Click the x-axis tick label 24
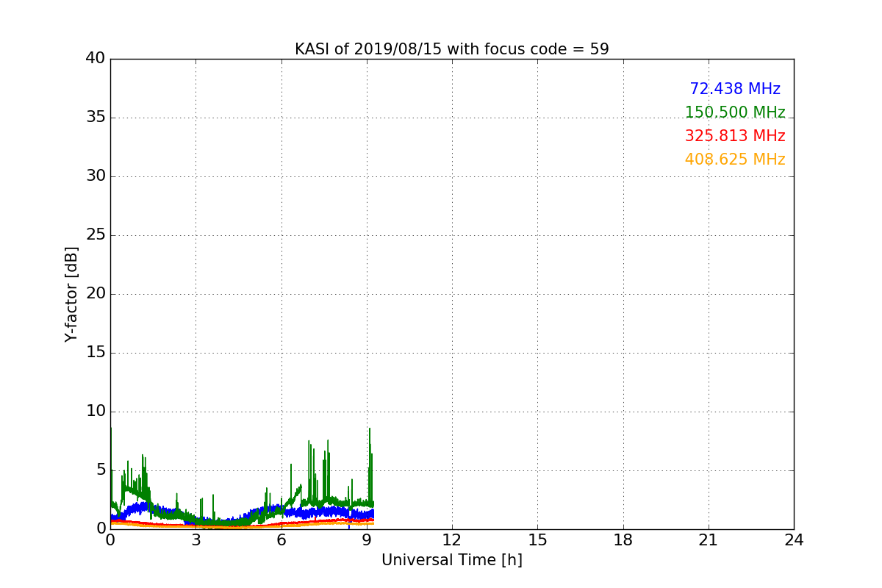Image resolution: width=882 pixels, height=588 pixels. click(794, 540)
